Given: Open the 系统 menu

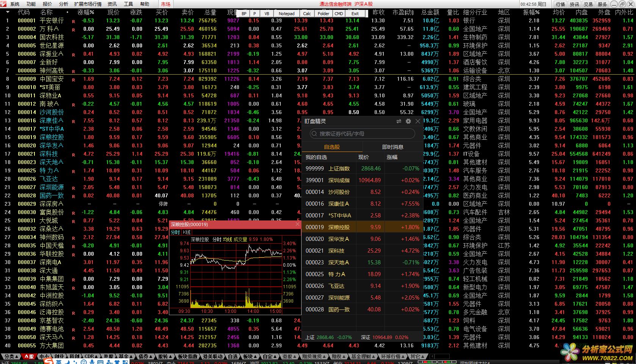Looking at the screenshot, I should click(x=15, y=4).
